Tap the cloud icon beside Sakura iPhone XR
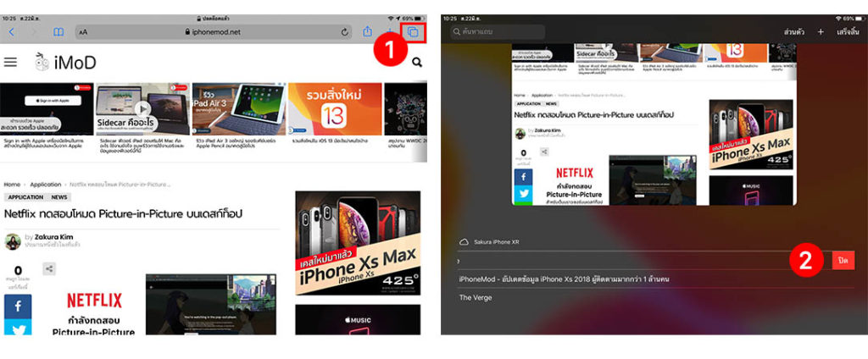The height and width of the screenshot is (359, 868). (465, 241)
